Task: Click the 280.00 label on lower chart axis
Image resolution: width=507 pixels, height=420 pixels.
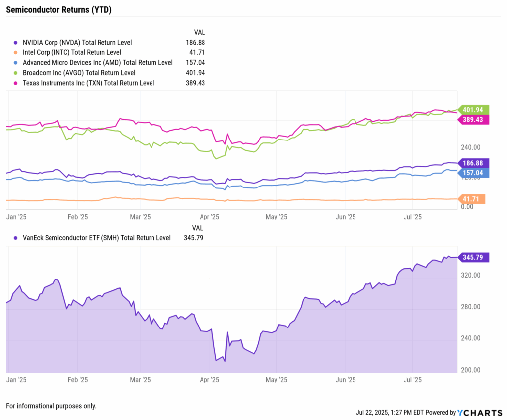Action: coord(471,307)
